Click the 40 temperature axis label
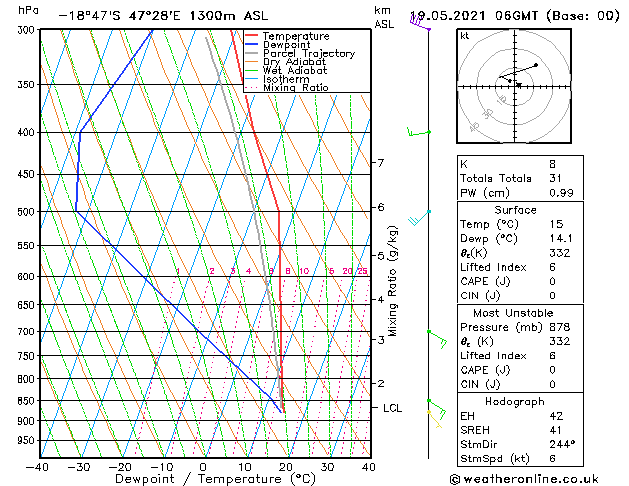Viewport: 629px width, 486px height. [368, 467]
